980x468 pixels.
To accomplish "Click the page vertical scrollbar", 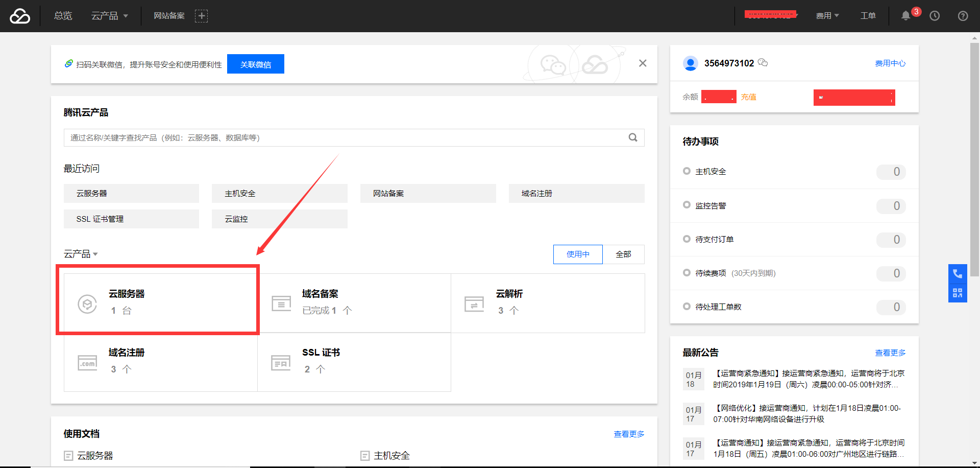I will (974, 159).
